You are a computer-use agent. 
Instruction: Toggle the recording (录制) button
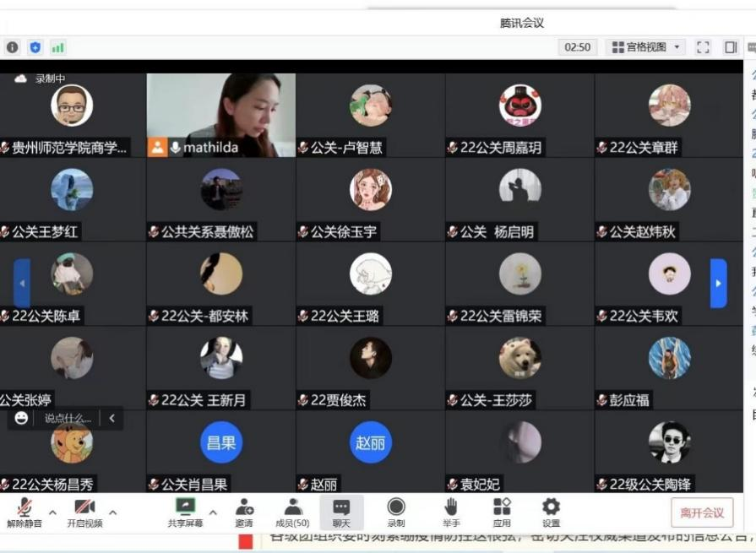coord(395,512)
